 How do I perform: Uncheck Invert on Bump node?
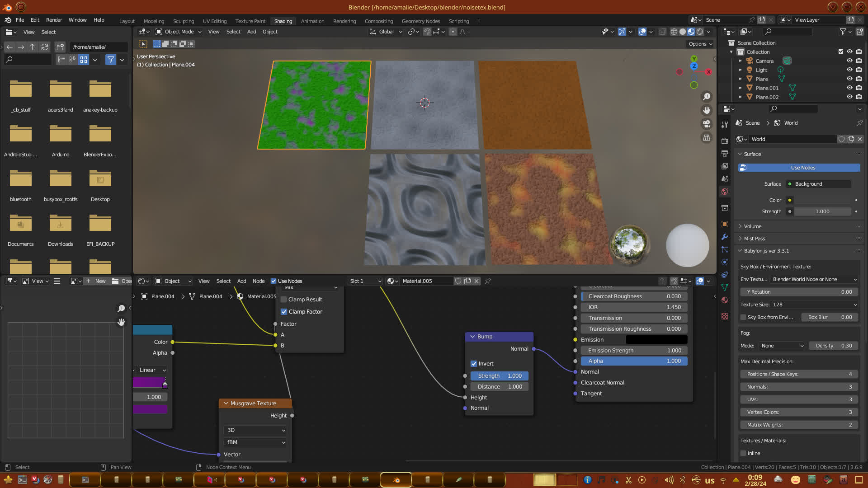point(474,364)
